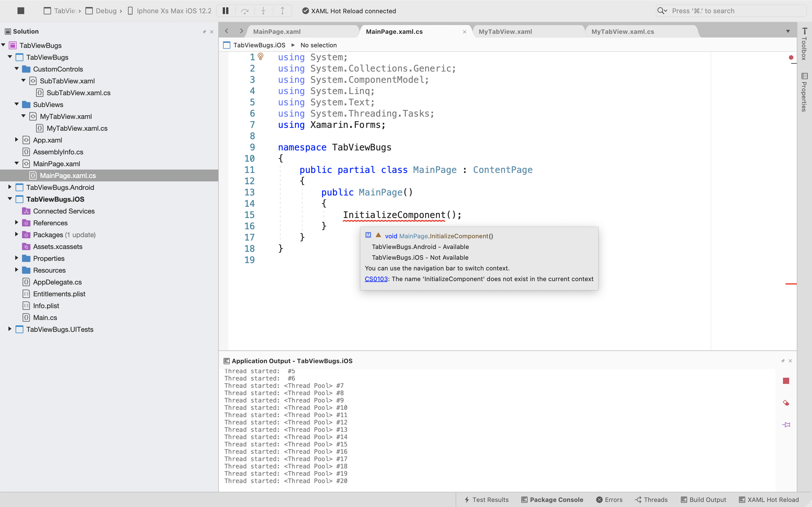812x507 pixels.
Task: Click the Step Over debugger icon
Action: click(245, 11)
